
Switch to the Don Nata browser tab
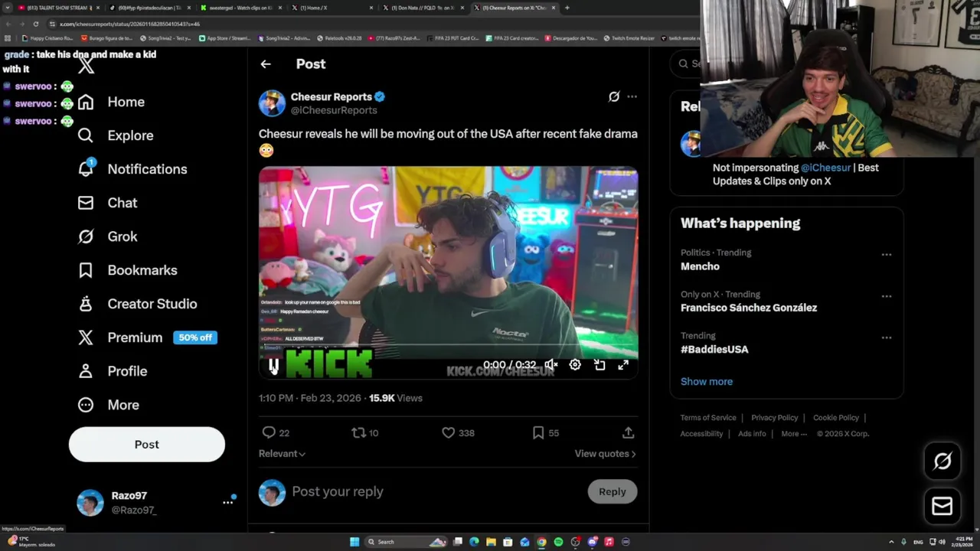pos(423,8)
